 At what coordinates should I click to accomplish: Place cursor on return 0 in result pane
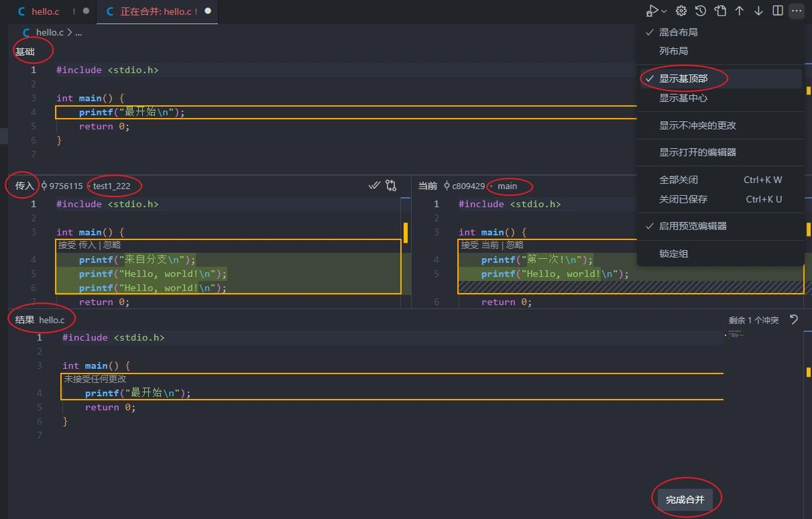point(110,407)
